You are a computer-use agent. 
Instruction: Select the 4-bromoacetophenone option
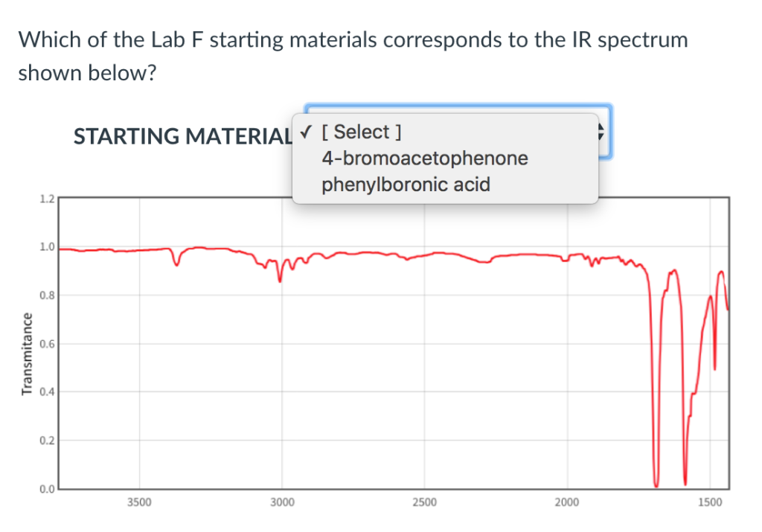[424, 158]
